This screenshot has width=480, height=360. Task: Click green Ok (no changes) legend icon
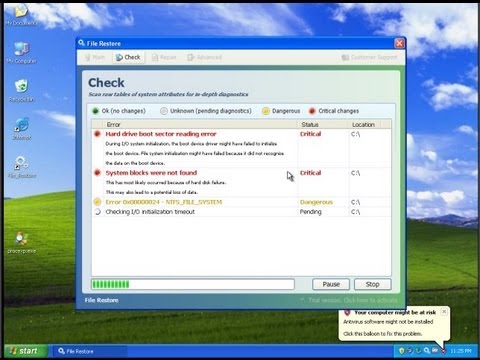[95, 111]
